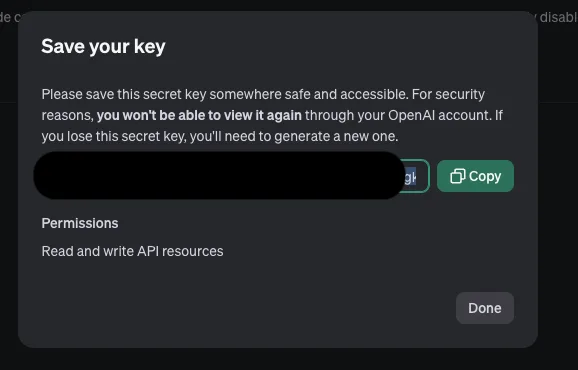Click the "generate a new one" phrase
The width and height of the screenshot is (578, 370).
336,136
